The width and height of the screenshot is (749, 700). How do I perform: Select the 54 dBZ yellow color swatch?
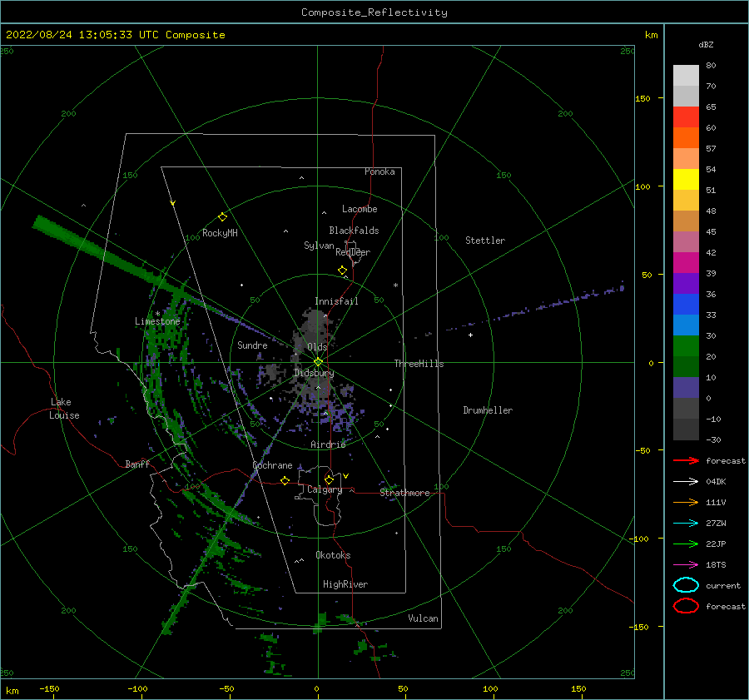686,179
